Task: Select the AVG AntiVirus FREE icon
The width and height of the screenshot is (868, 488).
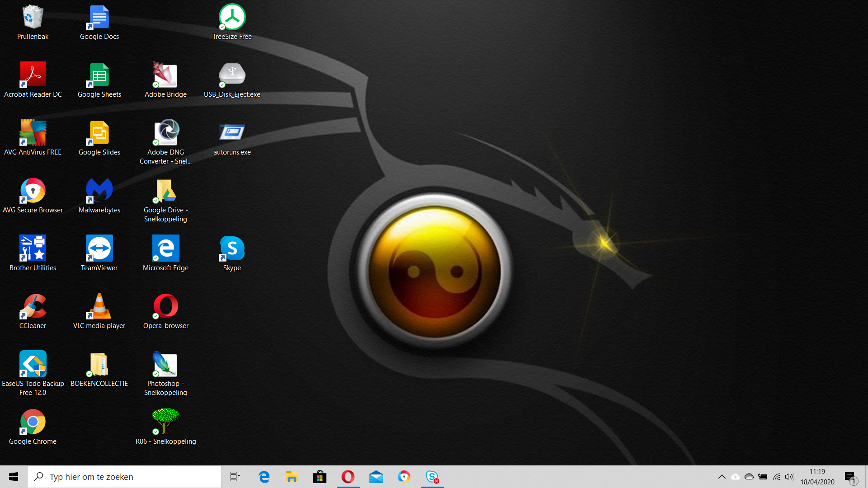Action: [x=33, y=134]
